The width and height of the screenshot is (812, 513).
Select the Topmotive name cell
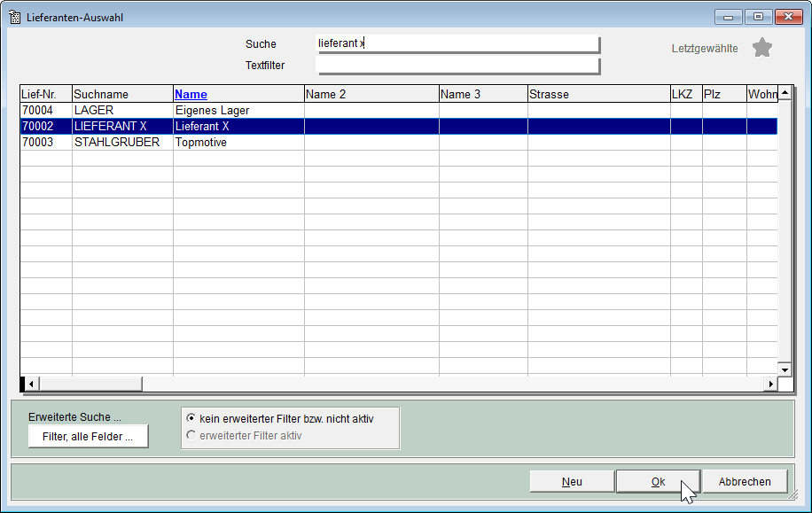238,143
